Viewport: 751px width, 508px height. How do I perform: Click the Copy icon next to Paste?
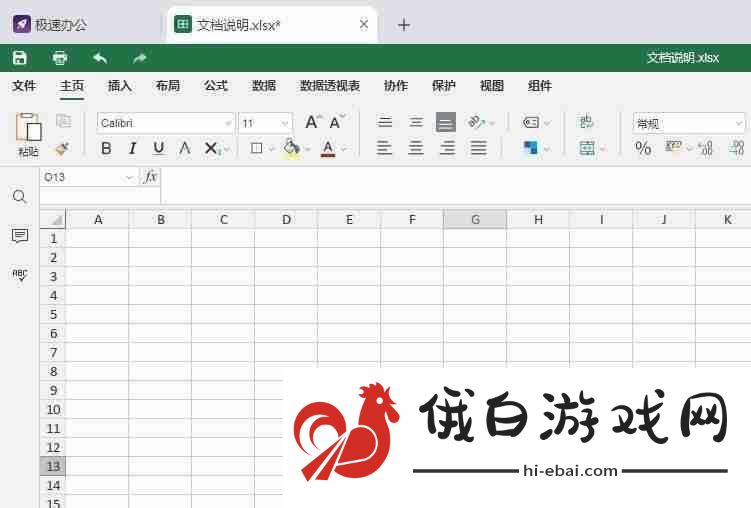tap(63, 121)
